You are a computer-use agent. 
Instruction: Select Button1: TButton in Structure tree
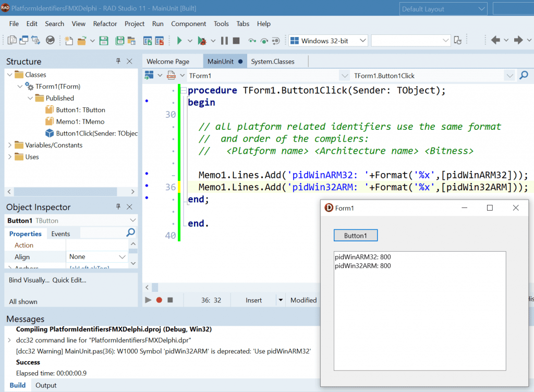tap(80, 110)
